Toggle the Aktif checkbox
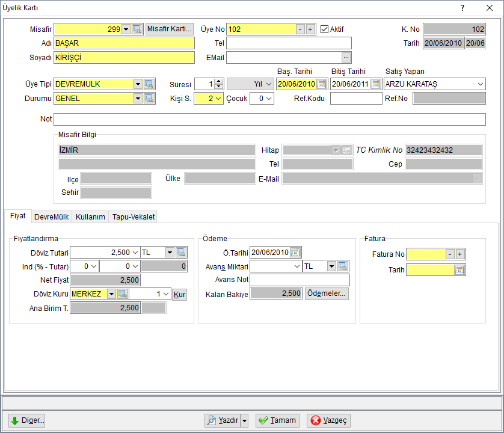Image resolution: width=504 pixels, height=433 pixels. (324, 29)
